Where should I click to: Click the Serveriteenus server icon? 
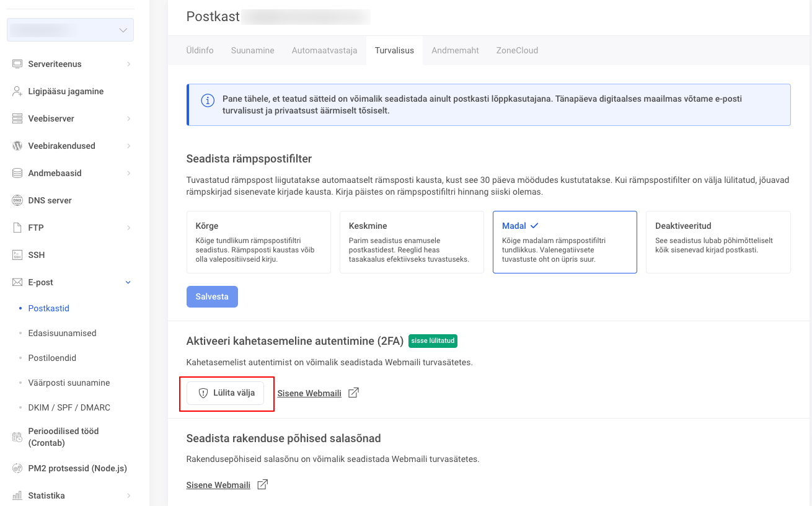click(17, 64)
